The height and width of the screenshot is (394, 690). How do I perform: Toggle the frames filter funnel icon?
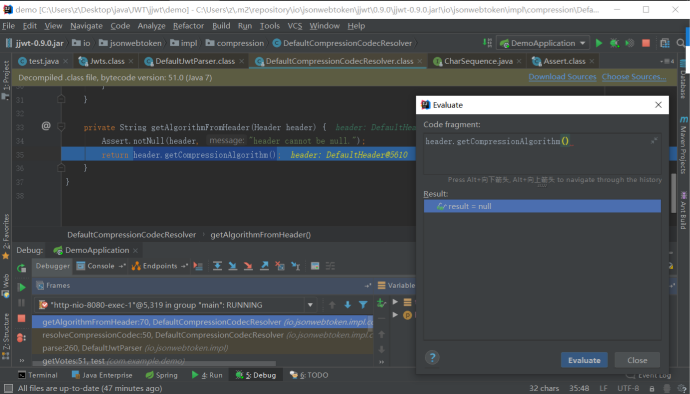[x=363, y=305]
